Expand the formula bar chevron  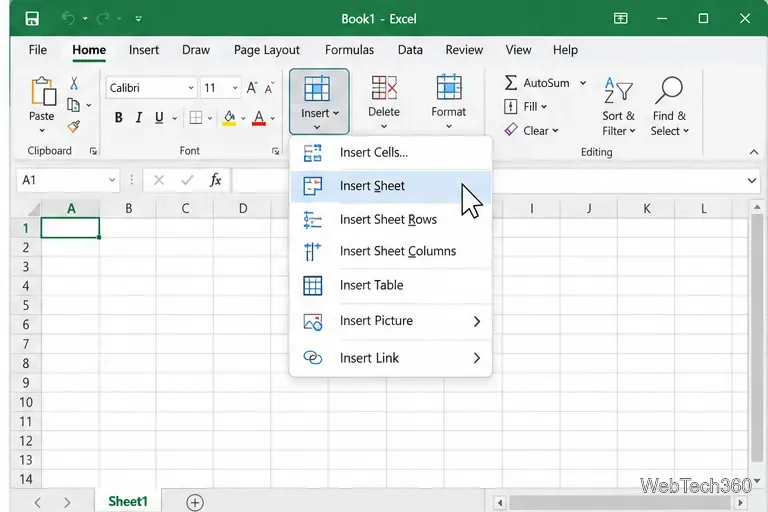752,181
